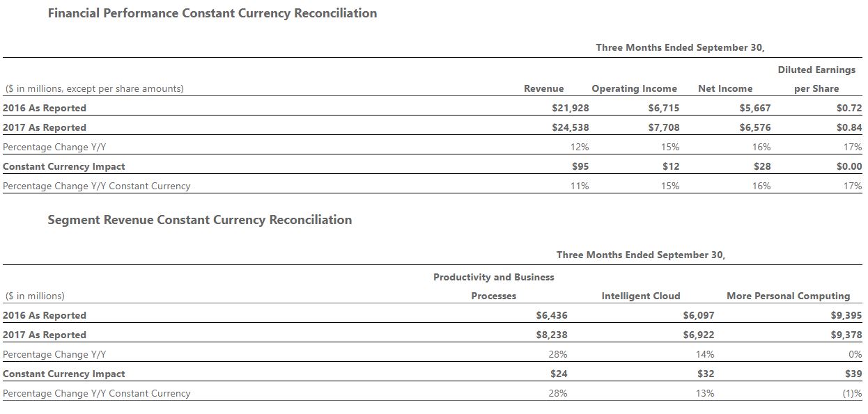Select the Operating Income column header
Viewport: 868px width, 414px height.
(x=634, y=88)
